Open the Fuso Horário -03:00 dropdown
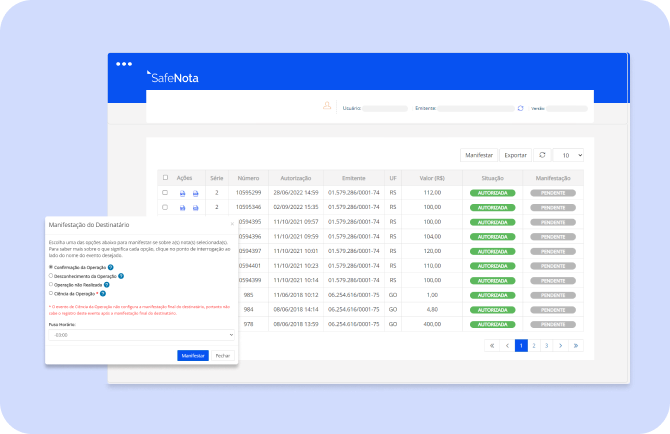Screen dimensions: 670x434 pyautogui.click(x=141, y=335)
